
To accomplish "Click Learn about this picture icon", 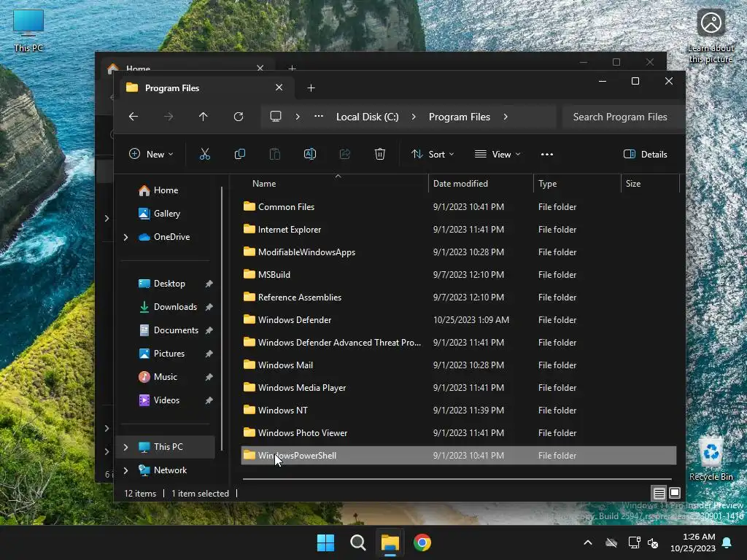I will 711,36.
